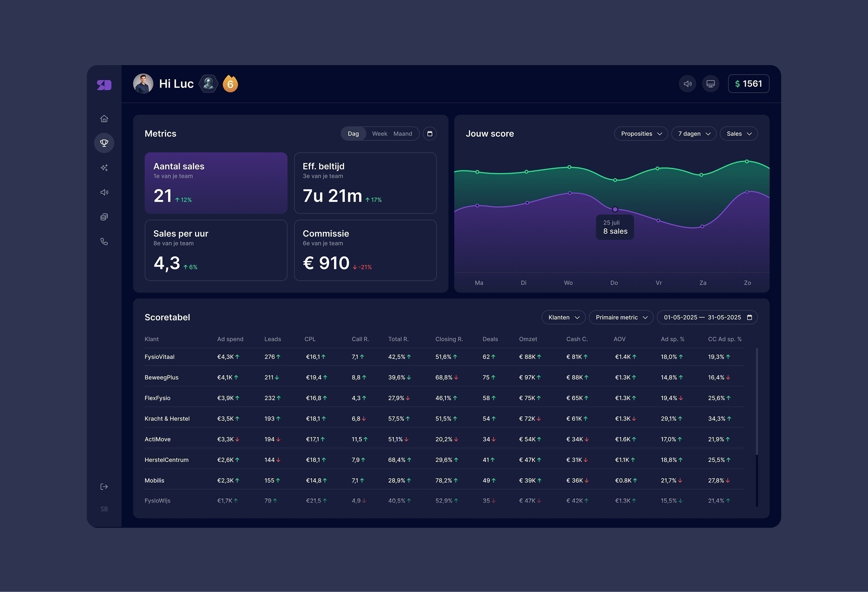Expand the Proposities dropdown
The image size is (868, 592).
tap(641, 134)
